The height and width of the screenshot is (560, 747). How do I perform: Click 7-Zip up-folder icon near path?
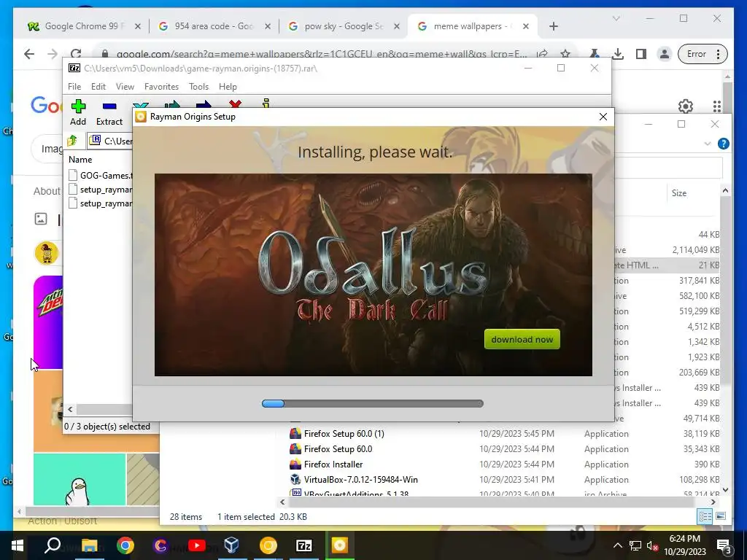pos(72,141)
